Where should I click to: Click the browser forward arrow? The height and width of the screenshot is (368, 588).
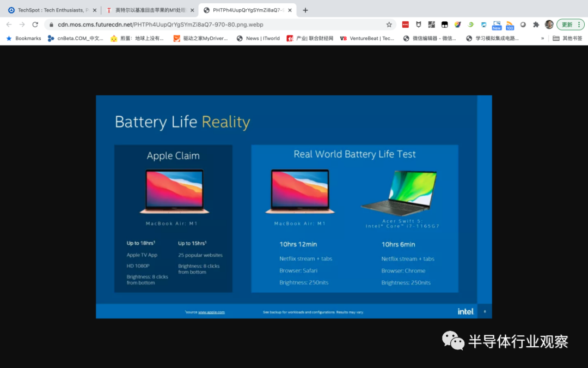[22, 25]
